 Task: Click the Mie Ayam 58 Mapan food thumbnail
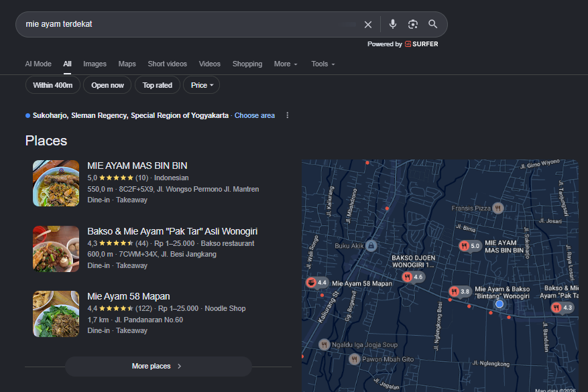[x=56, y=314]
